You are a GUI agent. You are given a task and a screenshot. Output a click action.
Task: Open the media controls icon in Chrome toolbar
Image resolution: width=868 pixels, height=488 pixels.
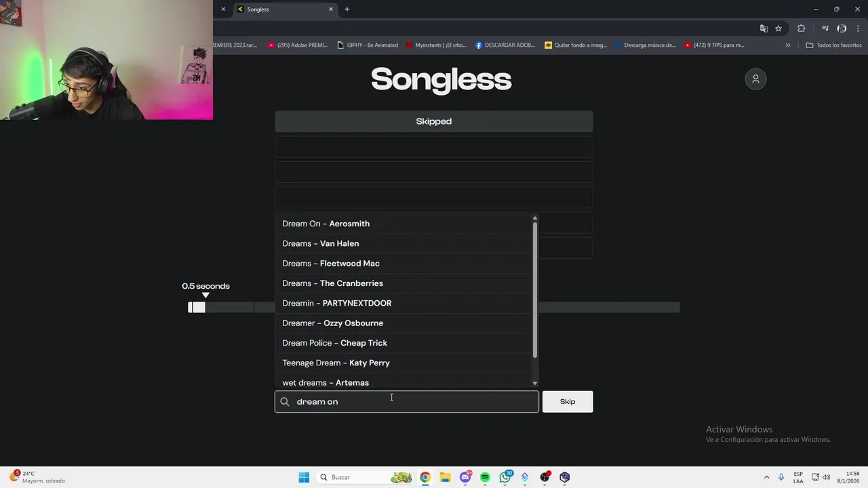(x=825, y=28)
